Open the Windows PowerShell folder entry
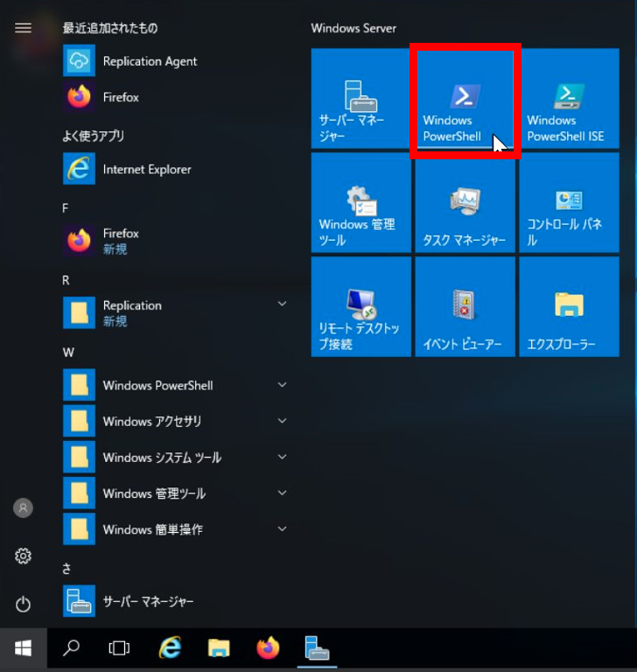 coord(176,385)
